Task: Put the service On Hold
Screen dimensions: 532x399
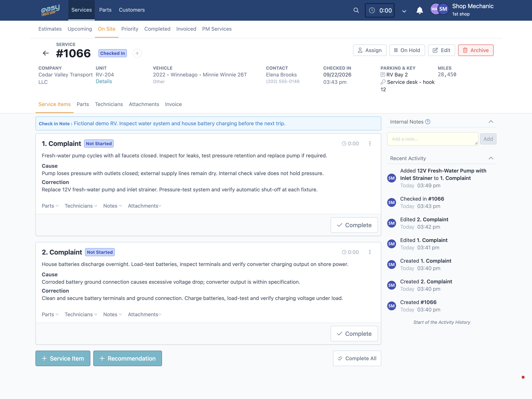Action: tap(407, 50)
